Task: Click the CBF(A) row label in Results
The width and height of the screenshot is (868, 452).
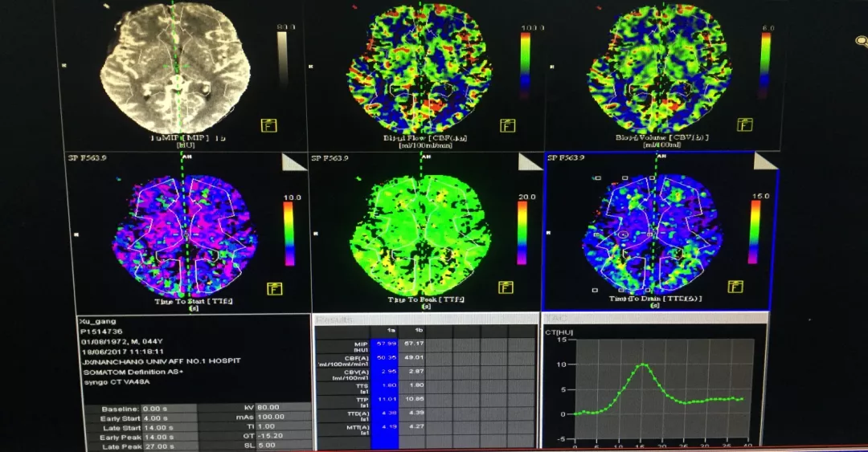Action: pos(344,361)
